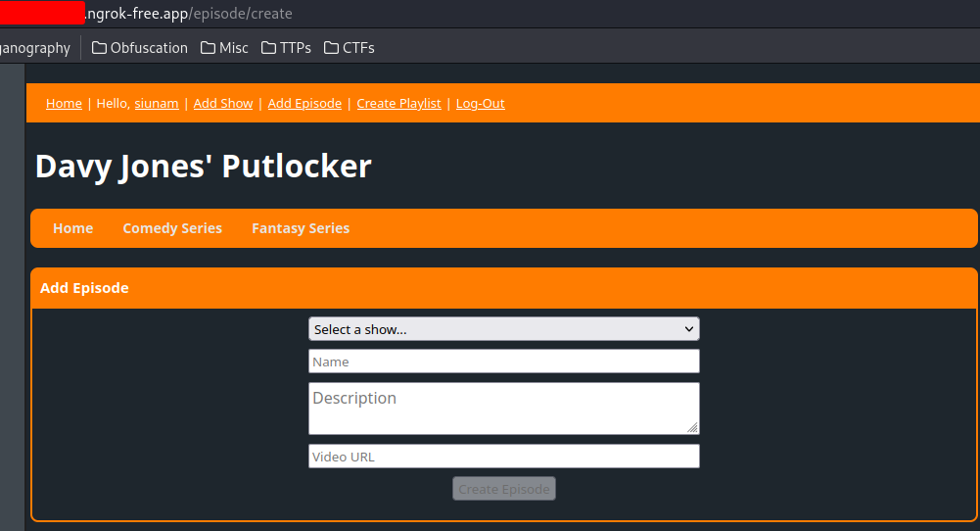Screen dimensions: 980x531
Task: Select the Home menu item in nav bar
Action: 72,228
